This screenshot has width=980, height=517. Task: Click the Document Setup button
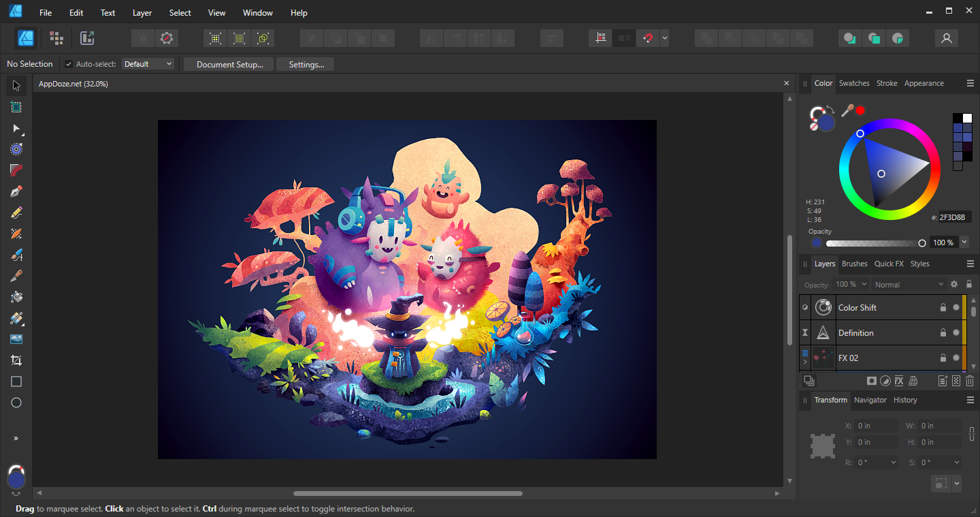coord(228,63)
